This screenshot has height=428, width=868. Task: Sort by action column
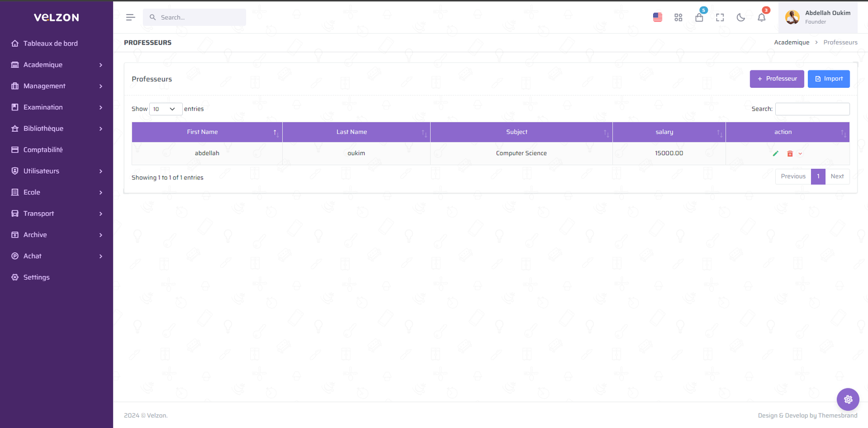click(x=787, y=132)
